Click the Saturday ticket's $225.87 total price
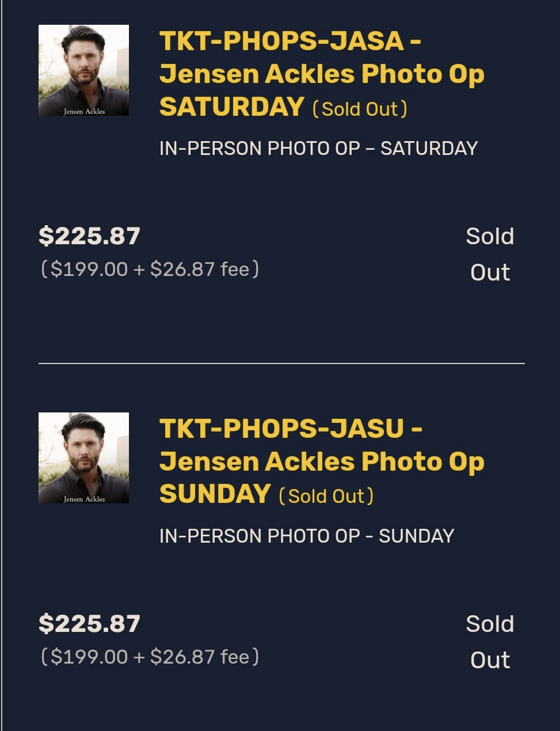The height and width of the screenshot is (731, 560). 89,236
